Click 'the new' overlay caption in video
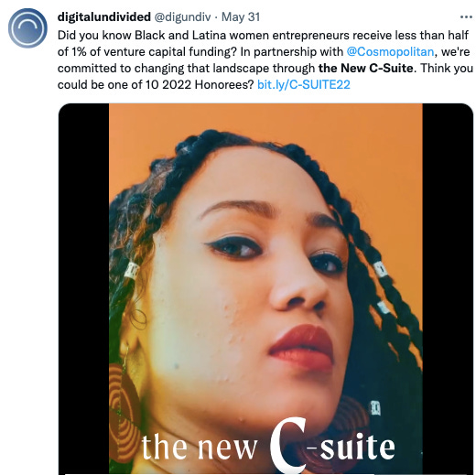The image size is (476, 475). click(x=199, y=448)
